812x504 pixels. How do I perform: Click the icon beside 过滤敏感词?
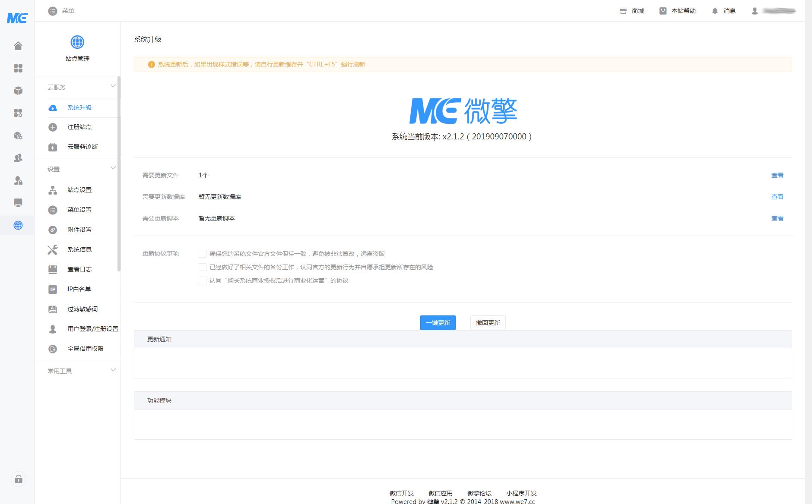pos(53,309)
